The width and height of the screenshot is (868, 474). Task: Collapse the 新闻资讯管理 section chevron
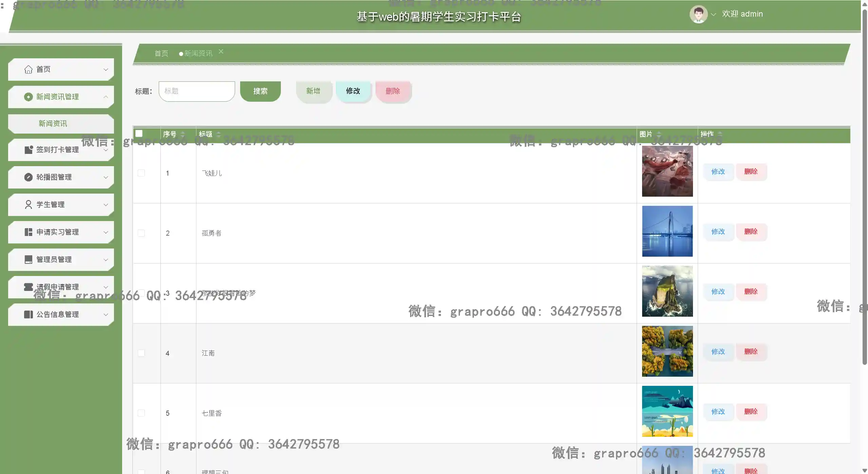click(105, 97)
